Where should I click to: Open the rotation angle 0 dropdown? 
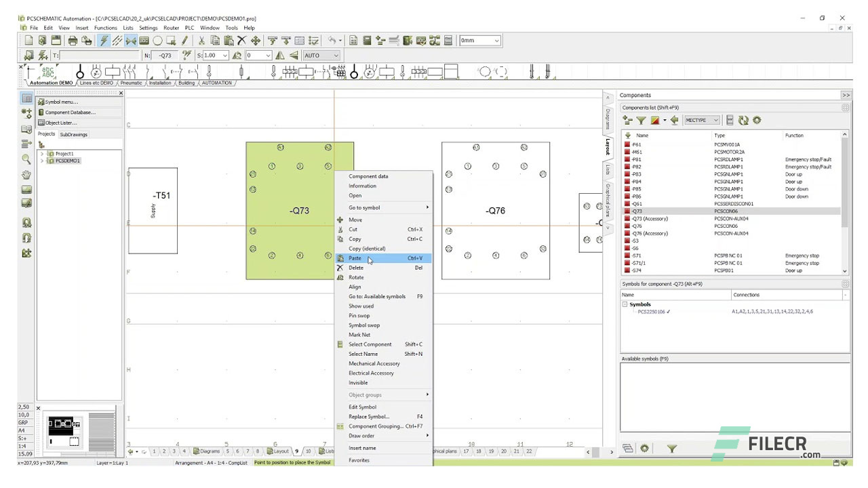[x=268, y=56]
